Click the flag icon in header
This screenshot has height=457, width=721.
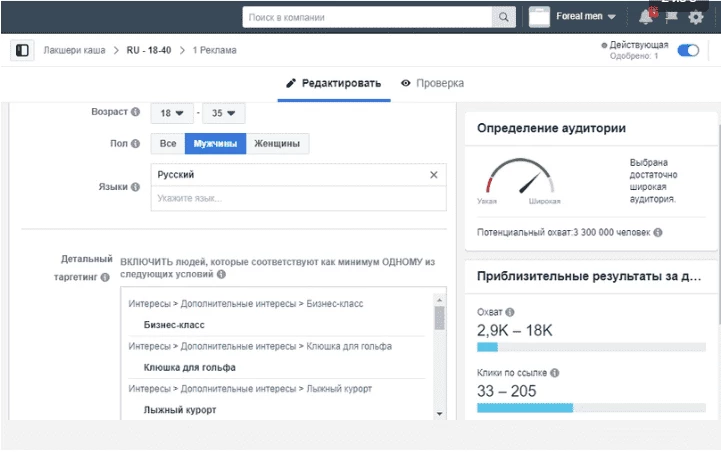pyautogui.click(x=671, y=17)
